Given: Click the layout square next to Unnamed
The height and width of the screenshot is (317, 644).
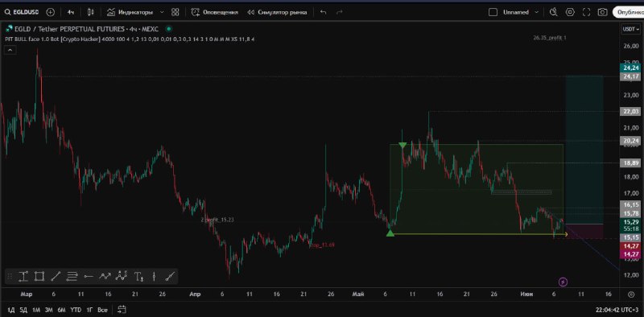Looking at the screenshot, I should pos(493,12).
